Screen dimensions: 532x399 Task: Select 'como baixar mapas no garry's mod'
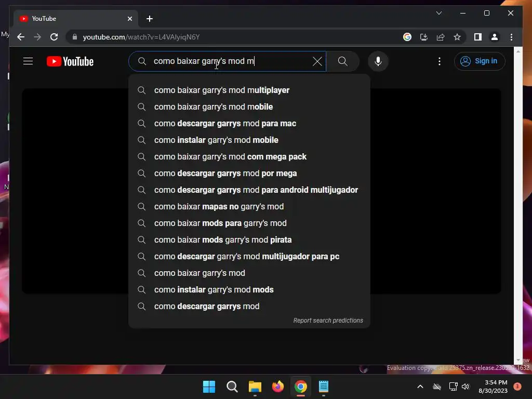coord(249,207)
